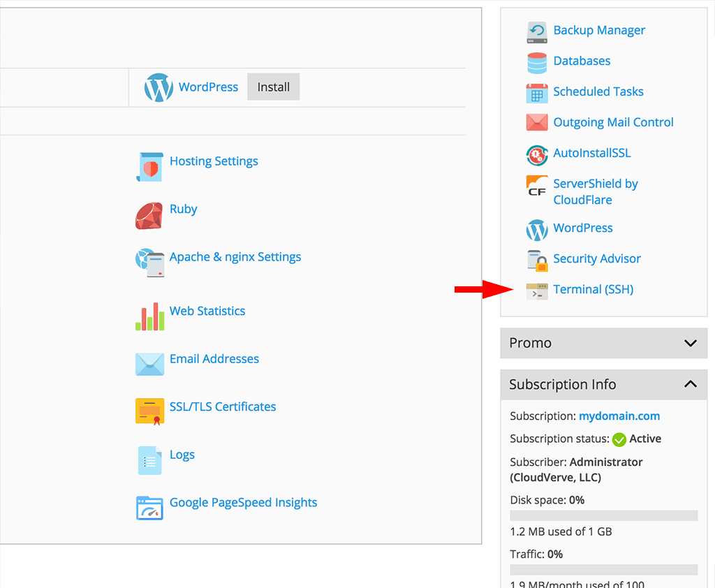
Task: Open the Security Advisor link
Action: pos(597,258)
